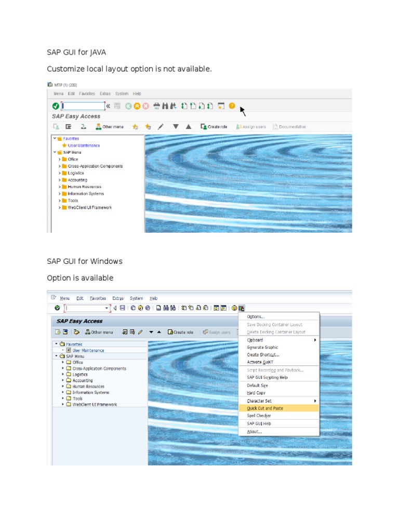Click pencil Change Favorites icon in Windows GUI

[140, 332]
